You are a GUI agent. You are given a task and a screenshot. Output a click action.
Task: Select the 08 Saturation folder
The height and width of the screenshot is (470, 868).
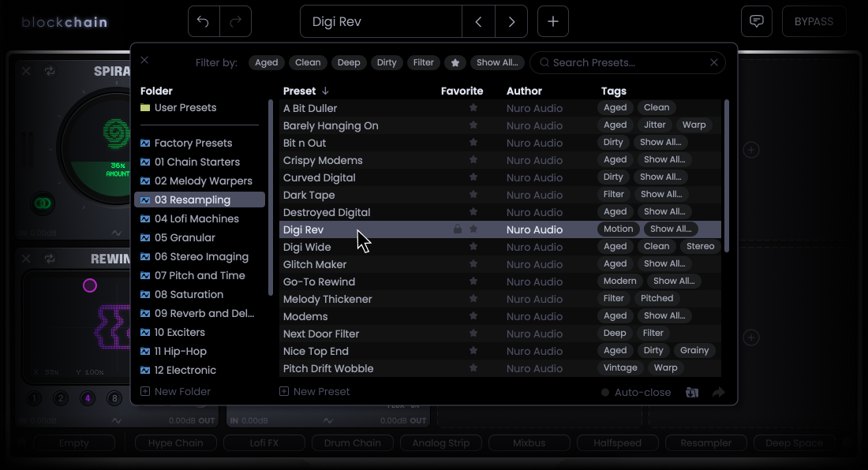tap(200, 295)
